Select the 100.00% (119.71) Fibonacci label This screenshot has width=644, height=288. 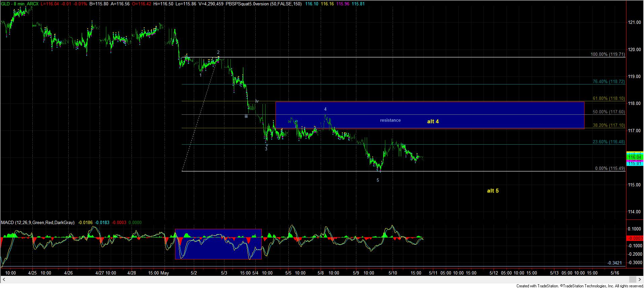pos(608,55)
